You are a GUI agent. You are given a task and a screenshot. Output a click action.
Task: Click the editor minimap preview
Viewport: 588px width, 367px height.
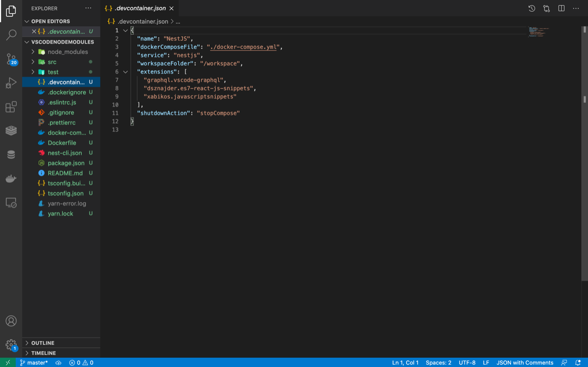point(539,32)
